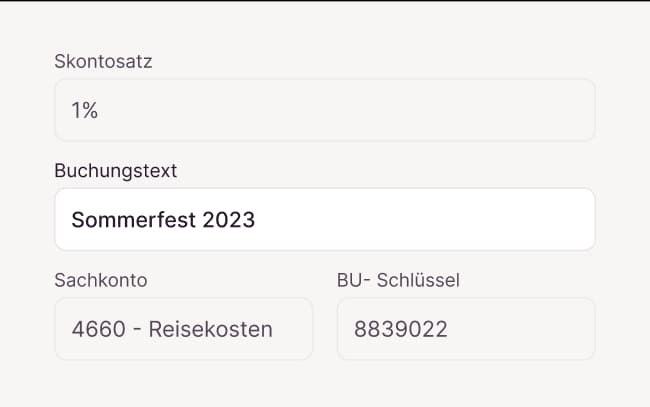Viewport: 650px width, 407px height.
Task: Select the BU- Schlüssel input field
Action: pyautogui.click(x=465, y=328)
